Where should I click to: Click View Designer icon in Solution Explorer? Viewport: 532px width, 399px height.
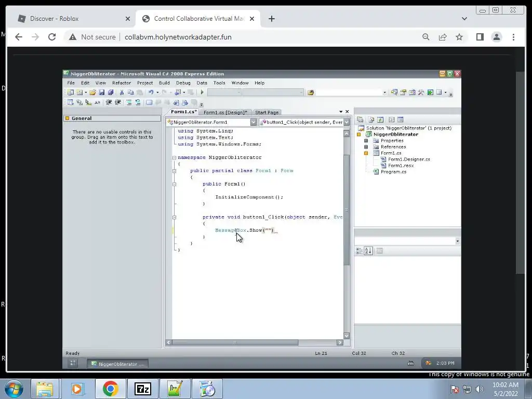tap(401, 119)
